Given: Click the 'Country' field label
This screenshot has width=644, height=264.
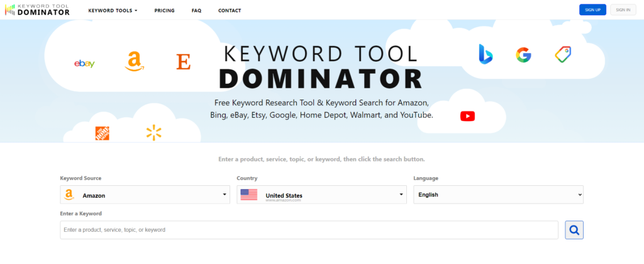Looking at the screenshot, I should (247, 178).
